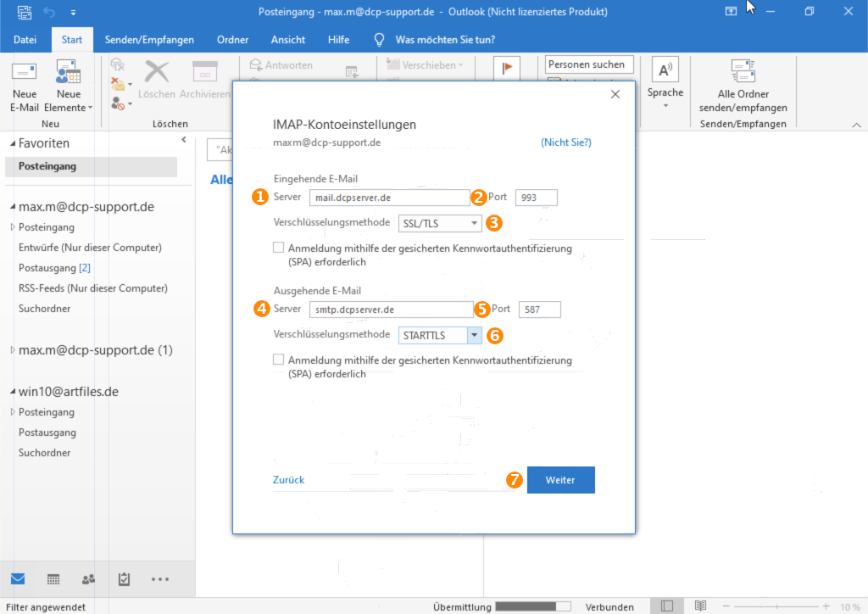
Task: Collapse the first max.m@dcp-support.de account
Action: pos(12,207)
